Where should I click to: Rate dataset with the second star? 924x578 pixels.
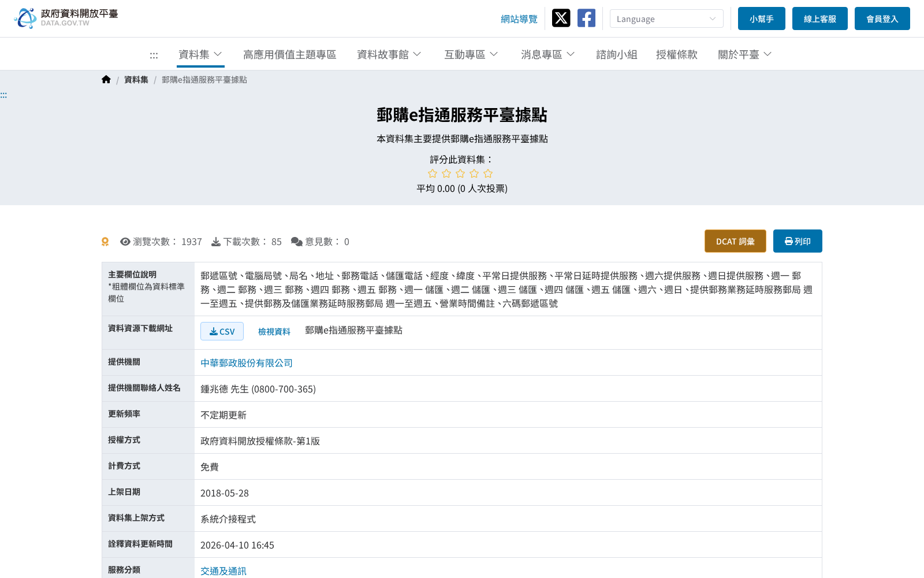pos(446,173)
